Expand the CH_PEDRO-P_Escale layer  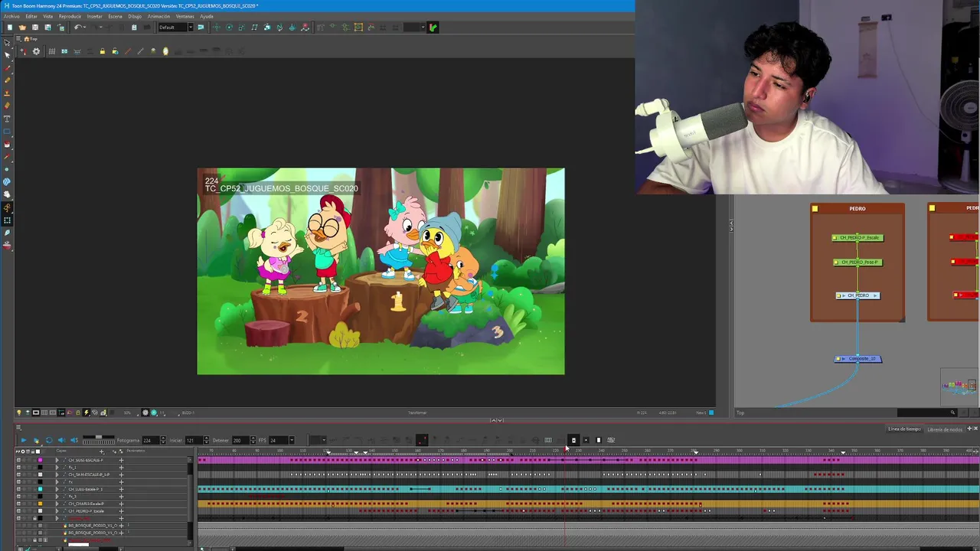tap(57, 511)
